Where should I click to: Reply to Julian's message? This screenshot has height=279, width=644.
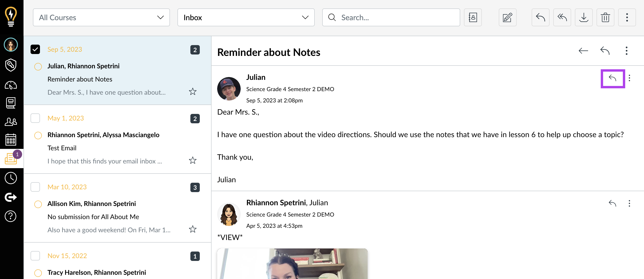tap(613, 78)
